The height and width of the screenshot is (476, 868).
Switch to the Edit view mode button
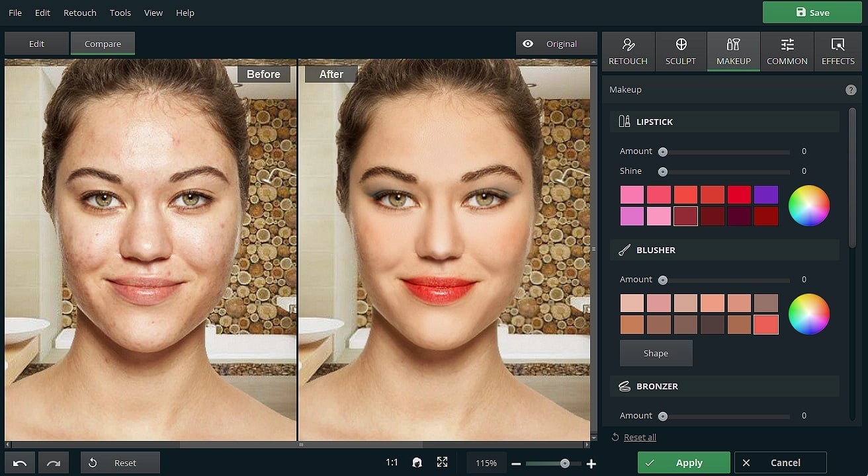[x=36, y=44]
